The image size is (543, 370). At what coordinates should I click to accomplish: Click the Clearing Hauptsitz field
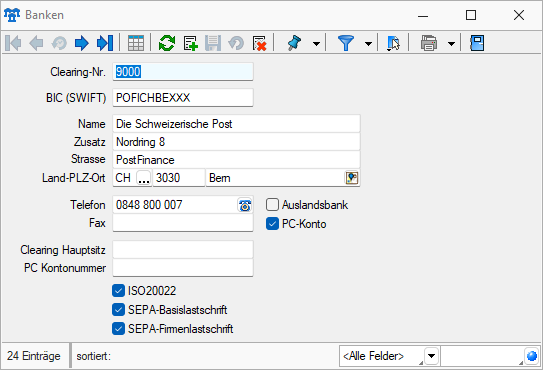183,250
